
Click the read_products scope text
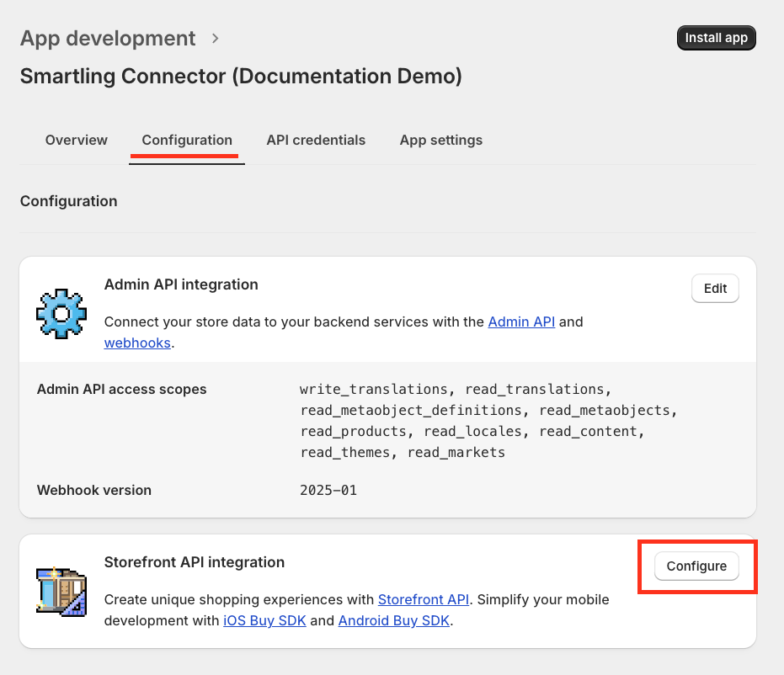(x=354, y=431)
